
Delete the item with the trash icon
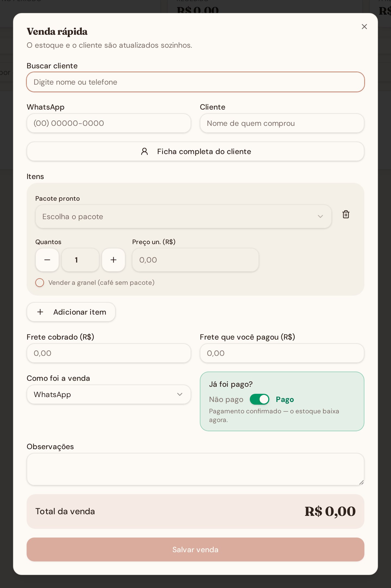pos(346,214)
